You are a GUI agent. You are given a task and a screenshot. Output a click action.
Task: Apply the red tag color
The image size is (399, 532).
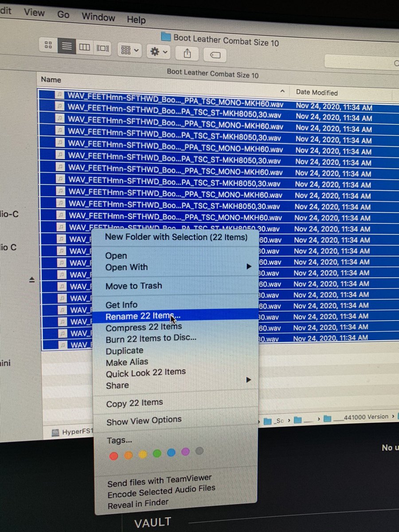coord(114,456)
